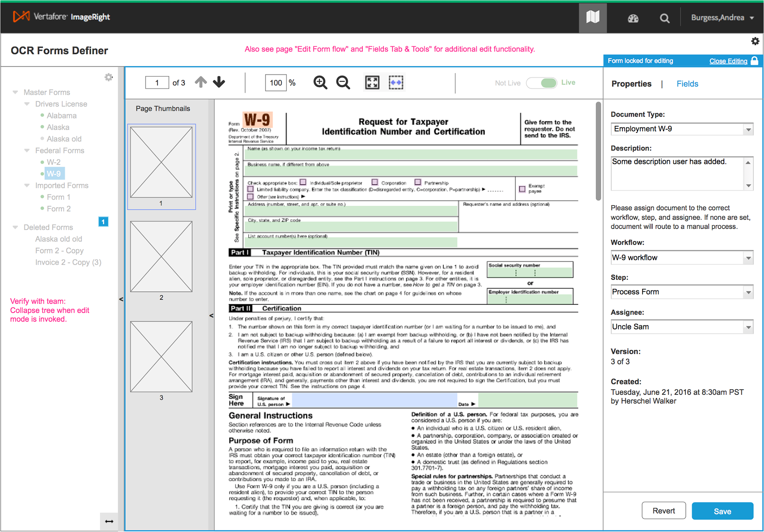764x532 pixels.
Task: Open the dashboard gauge icon
Action: coord(633,18)
